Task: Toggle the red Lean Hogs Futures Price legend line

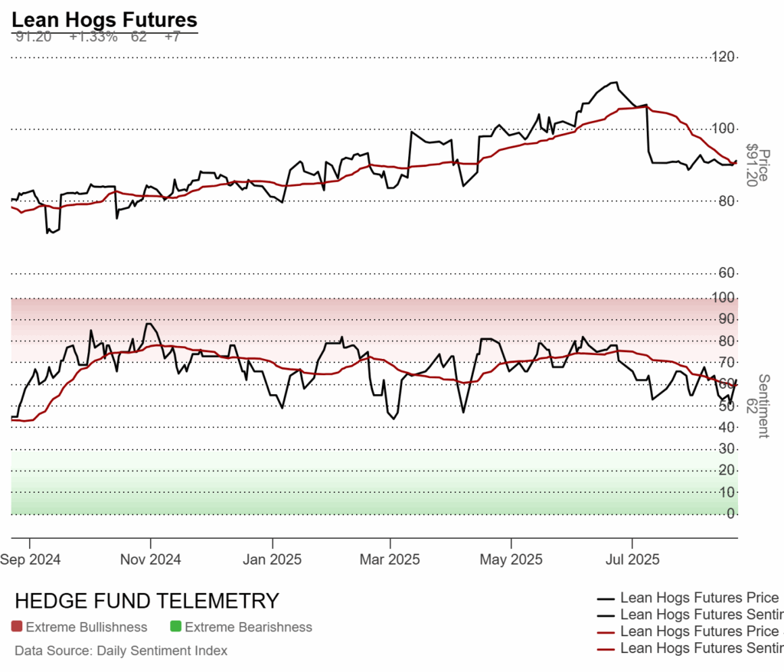Action: click(606, 631)
